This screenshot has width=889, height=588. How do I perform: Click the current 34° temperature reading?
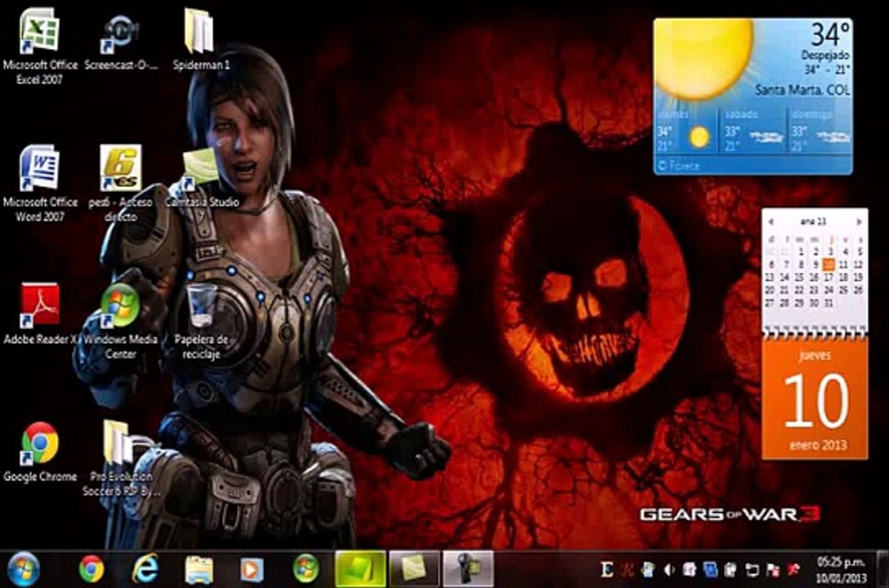pyautogui.click(x=829, y=34)
